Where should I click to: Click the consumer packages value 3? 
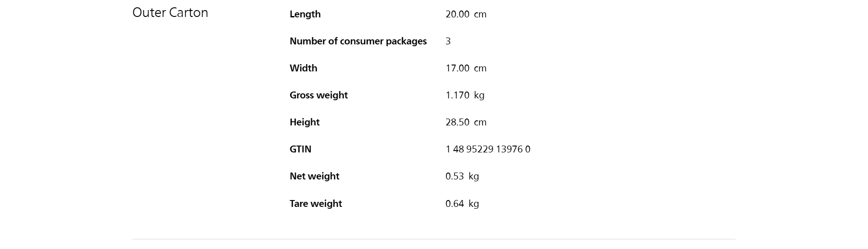click(x=448, y=41)
